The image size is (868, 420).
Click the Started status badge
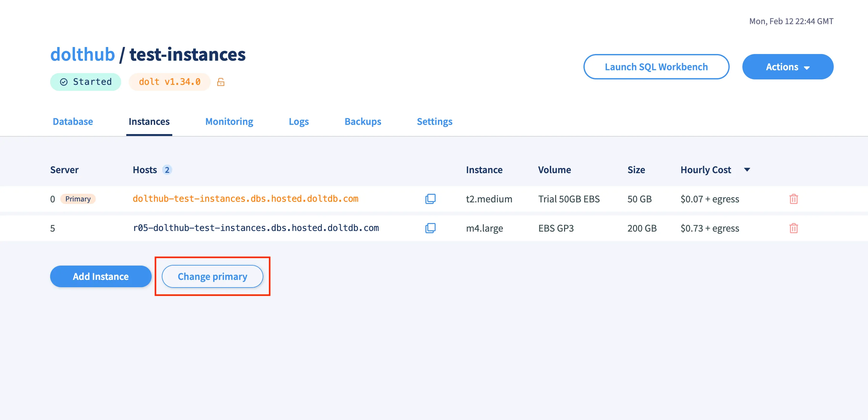click(86, 82)
